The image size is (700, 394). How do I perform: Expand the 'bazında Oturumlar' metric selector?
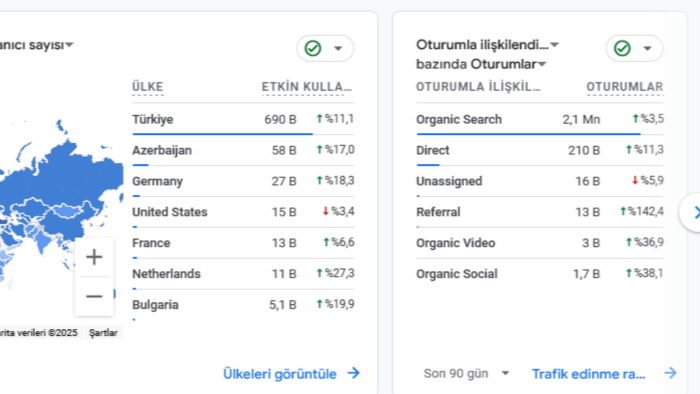481,64
